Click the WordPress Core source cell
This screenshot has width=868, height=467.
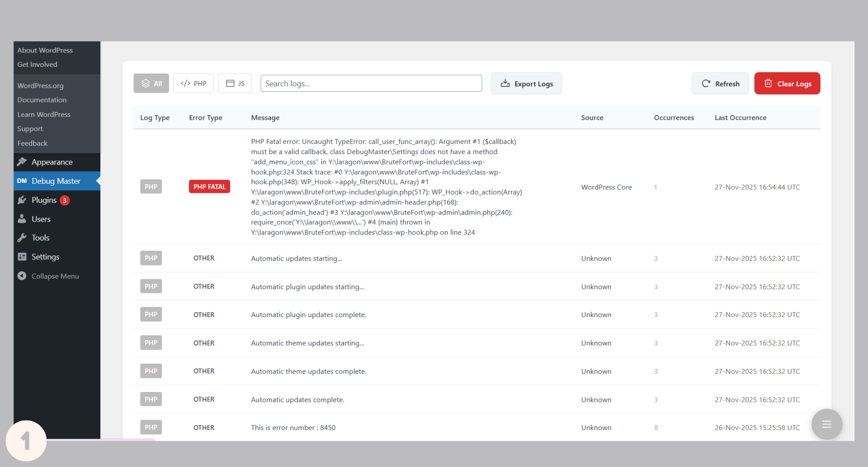click(x=606, y=187)
